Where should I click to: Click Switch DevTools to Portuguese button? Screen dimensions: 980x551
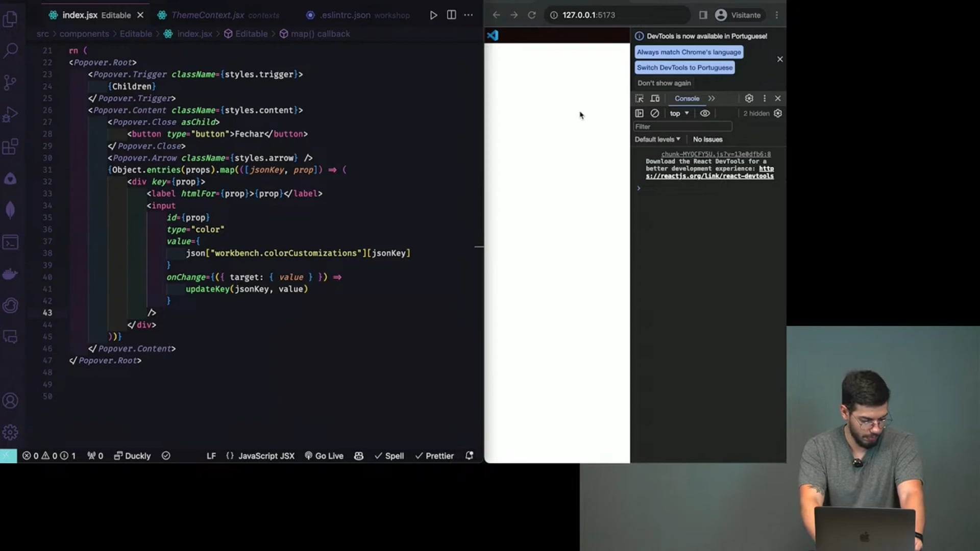pos(684,67)
